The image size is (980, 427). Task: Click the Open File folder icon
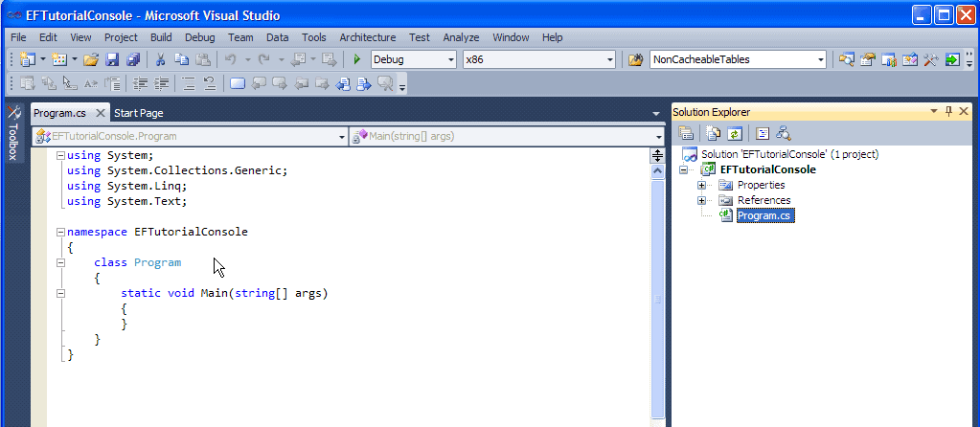(x=91, y=59)
